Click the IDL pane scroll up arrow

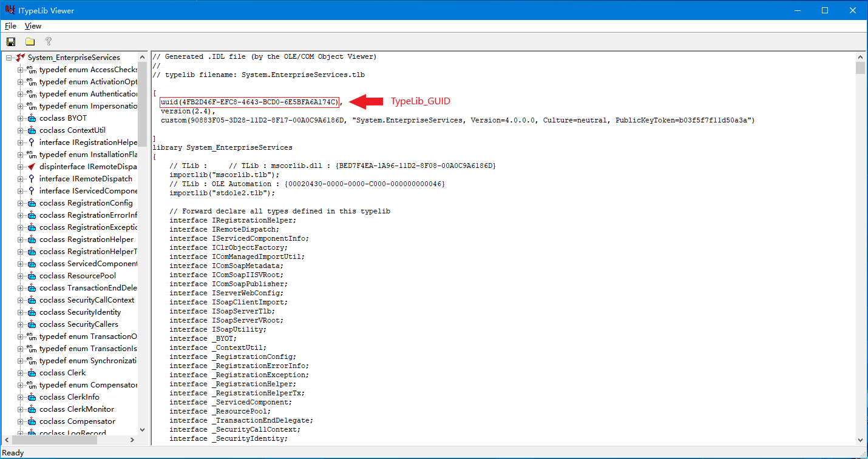tap(860, 56)
